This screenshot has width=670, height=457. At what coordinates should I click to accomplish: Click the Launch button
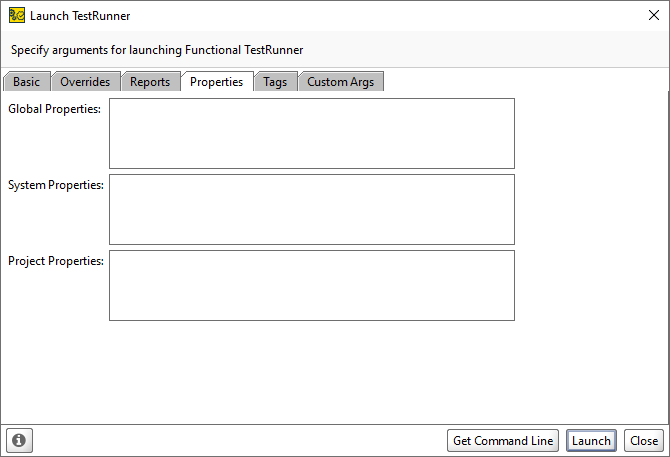[591, 440]
